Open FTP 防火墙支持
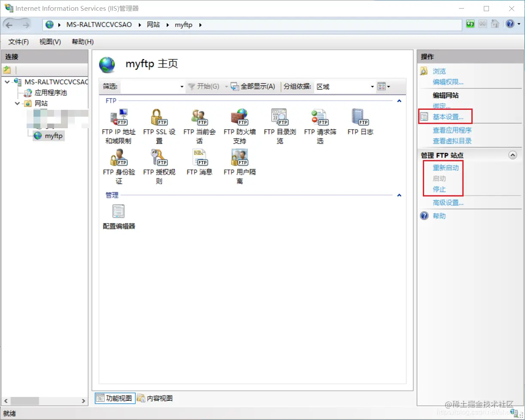525x420 pixels. click(x=240, y=124)
